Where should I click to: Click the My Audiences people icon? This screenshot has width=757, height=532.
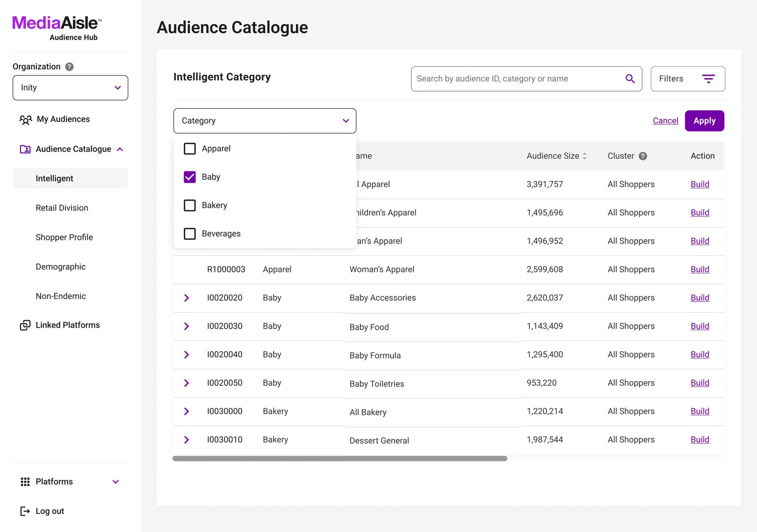[x=26, y=120]
